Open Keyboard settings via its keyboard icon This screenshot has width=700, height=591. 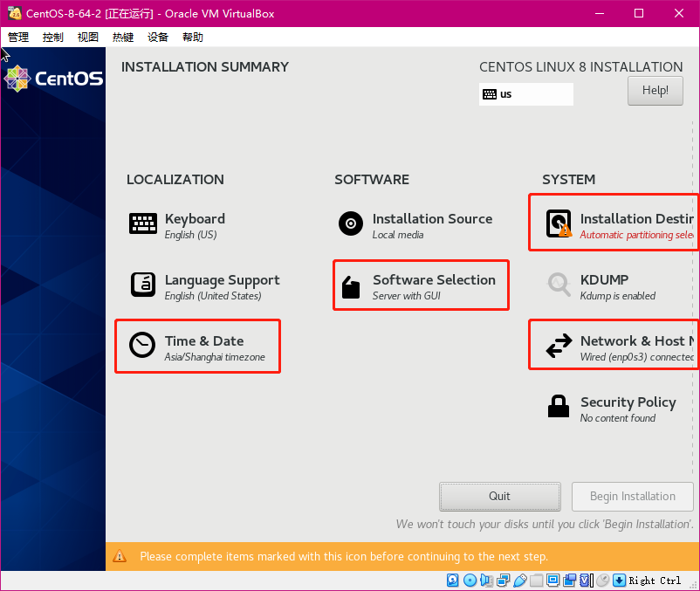pyautogui.click(x=143, y=223)
